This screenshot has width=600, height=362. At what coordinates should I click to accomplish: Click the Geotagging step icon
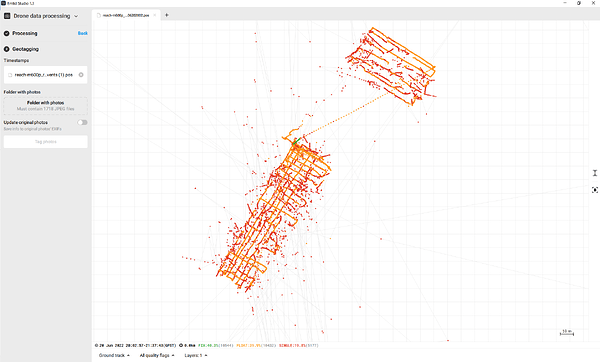7,49
